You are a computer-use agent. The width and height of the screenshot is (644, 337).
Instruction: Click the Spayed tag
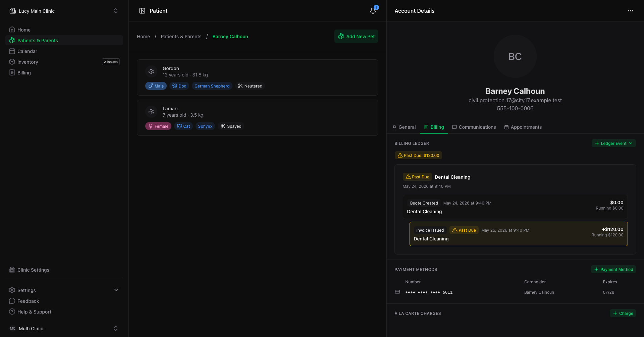[231, 126]
